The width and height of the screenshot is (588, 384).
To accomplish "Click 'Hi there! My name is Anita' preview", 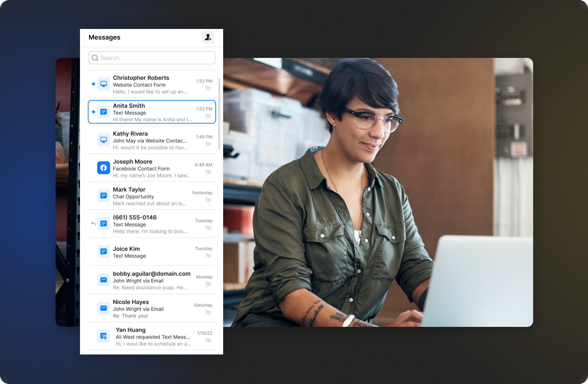I will pyautogui.click(x=152, y=120).
